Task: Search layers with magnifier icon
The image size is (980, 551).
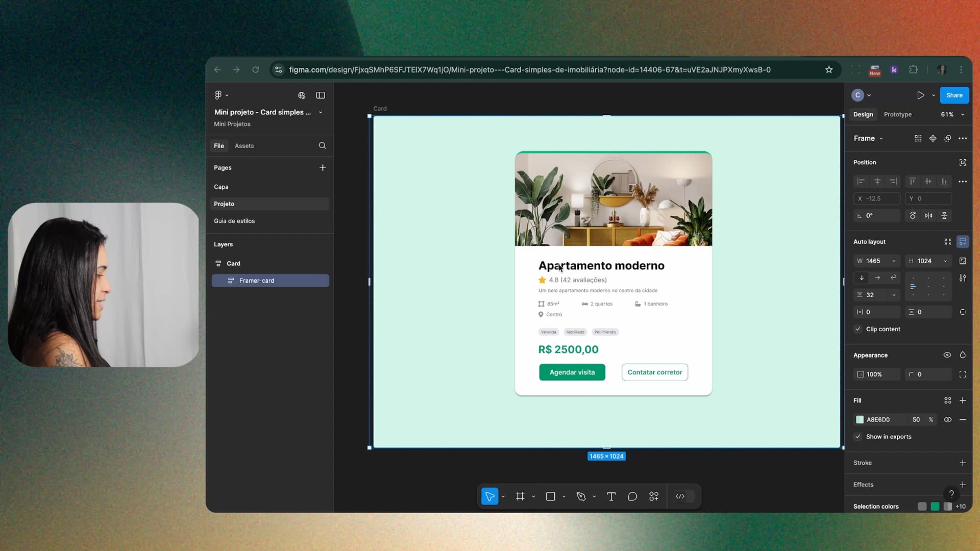Action: coord(322,146)
